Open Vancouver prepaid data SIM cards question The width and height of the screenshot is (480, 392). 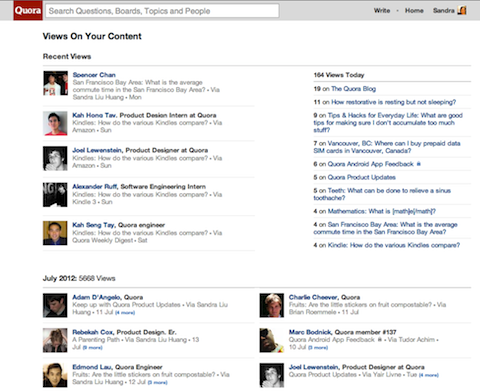point(387,147)
